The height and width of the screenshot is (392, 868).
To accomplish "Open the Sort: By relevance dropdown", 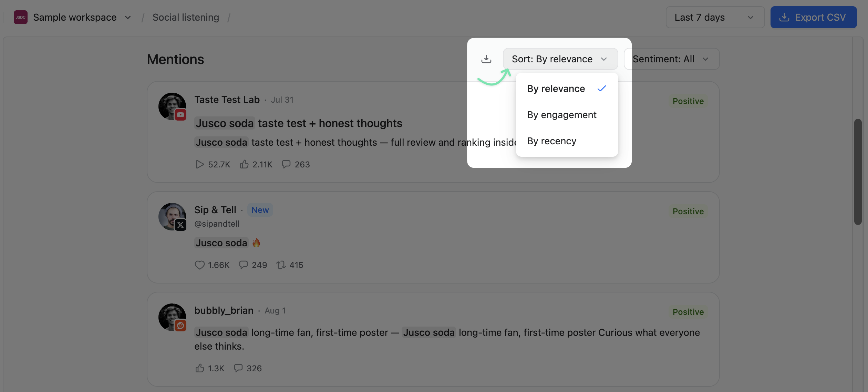I will (560, 59).
